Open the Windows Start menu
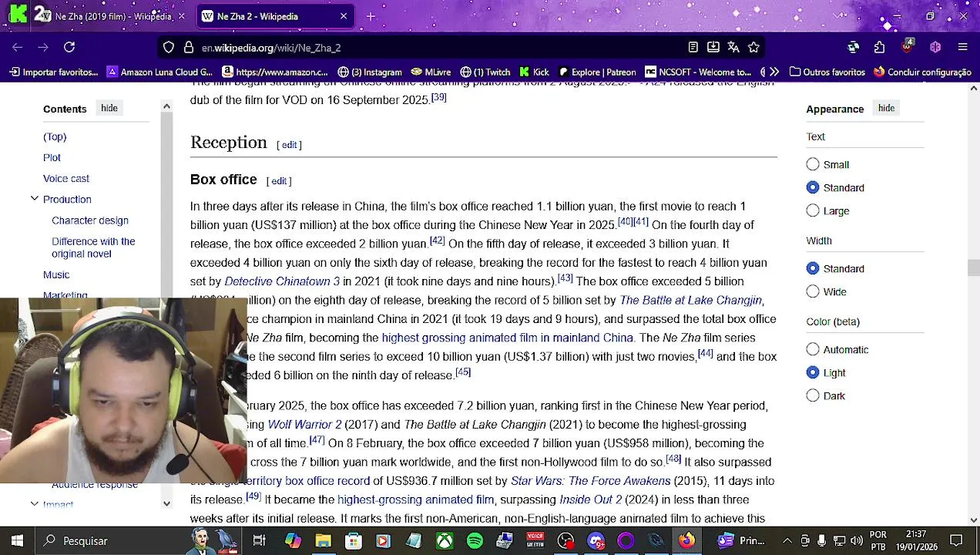 [17, 540]
